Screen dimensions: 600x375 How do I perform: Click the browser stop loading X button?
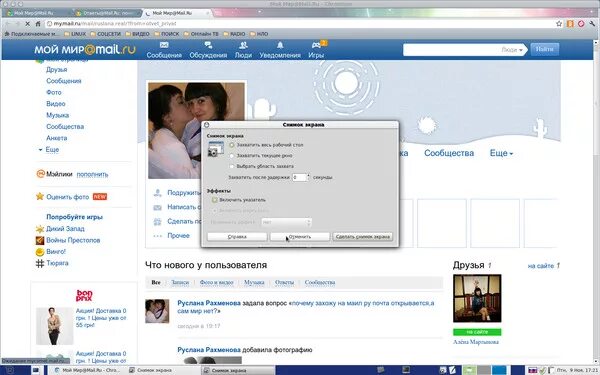point(28,24)
